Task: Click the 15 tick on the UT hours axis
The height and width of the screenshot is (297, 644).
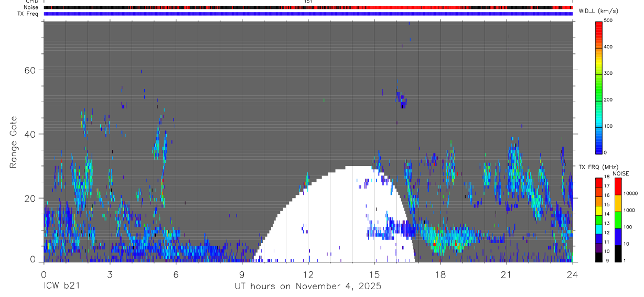Action: point(374,274)
